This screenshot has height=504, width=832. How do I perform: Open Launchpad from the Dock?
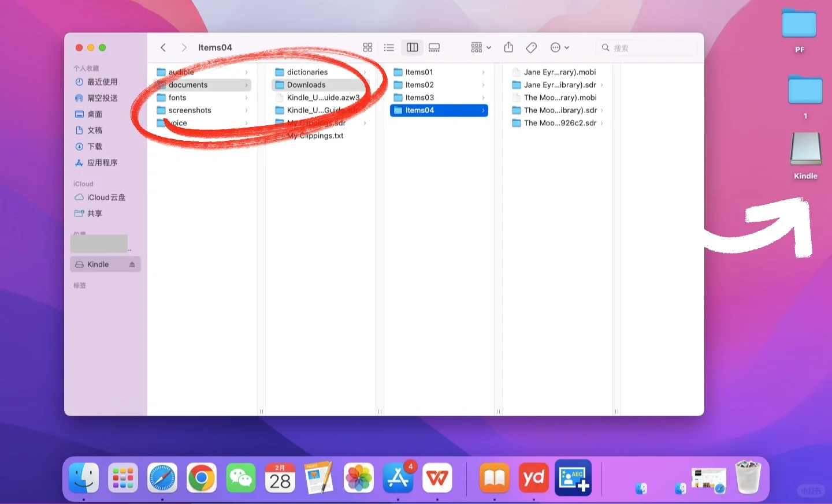[123, 478]
